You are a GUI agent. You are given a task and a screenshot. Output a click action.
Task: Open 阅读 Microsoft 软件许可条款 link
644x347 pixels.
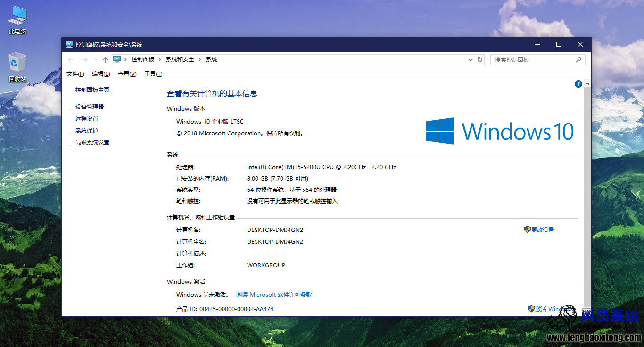tap(274, 295)
